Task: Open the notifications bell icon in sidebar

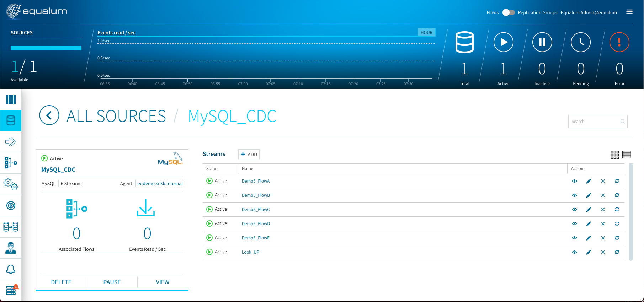Action: click(x=11, y=269)
